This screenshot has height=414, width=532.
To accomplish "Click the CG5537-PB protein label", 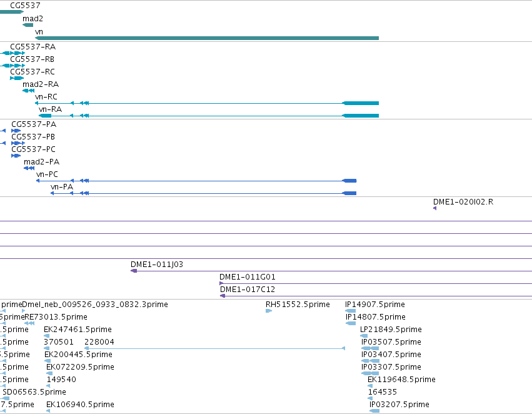I will [x=33, y=137].
